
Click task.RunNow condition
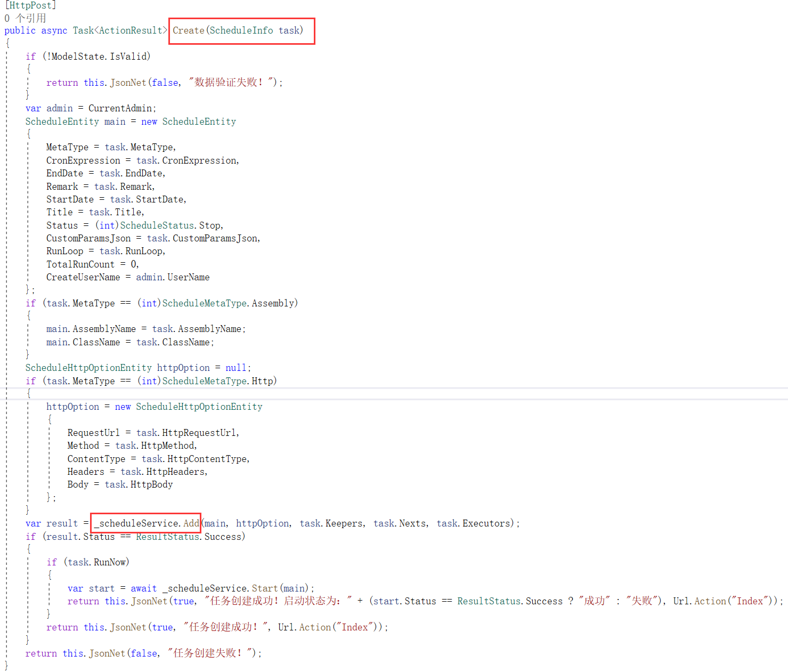click(x=96, y=562)
